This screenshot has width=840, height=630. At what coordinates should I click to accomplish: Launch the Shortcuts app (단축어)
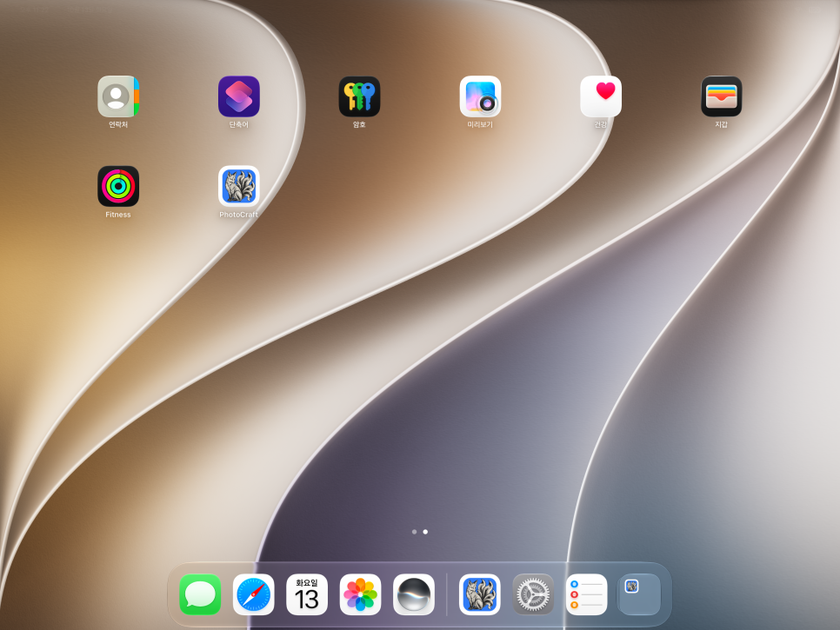coord(239,96)
